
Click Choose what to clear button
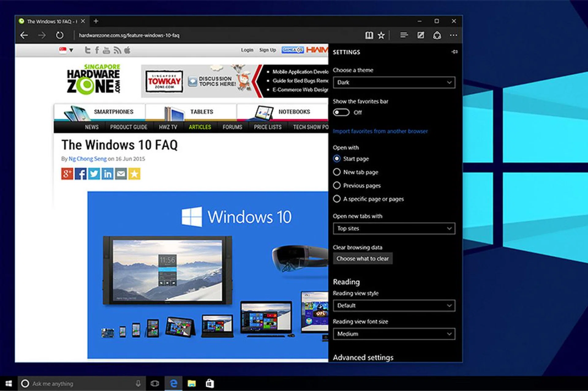[363, 259]
